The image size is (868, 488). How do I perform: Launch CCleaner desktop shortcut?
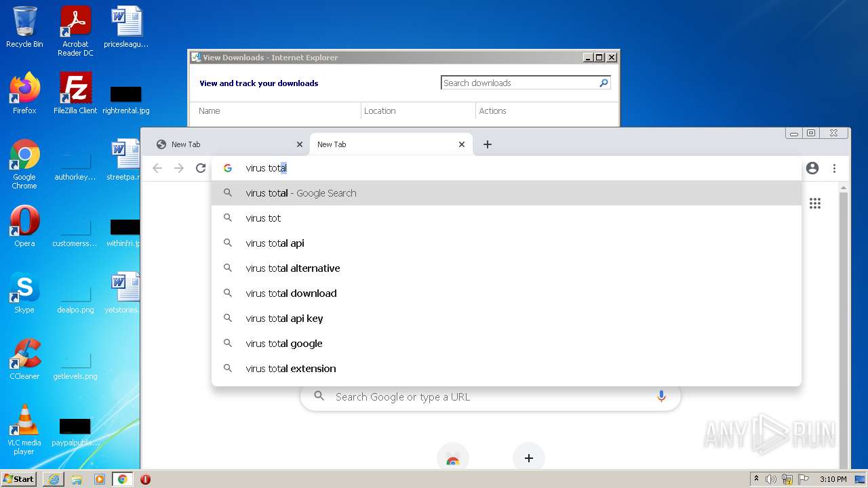tap(24, 359)
